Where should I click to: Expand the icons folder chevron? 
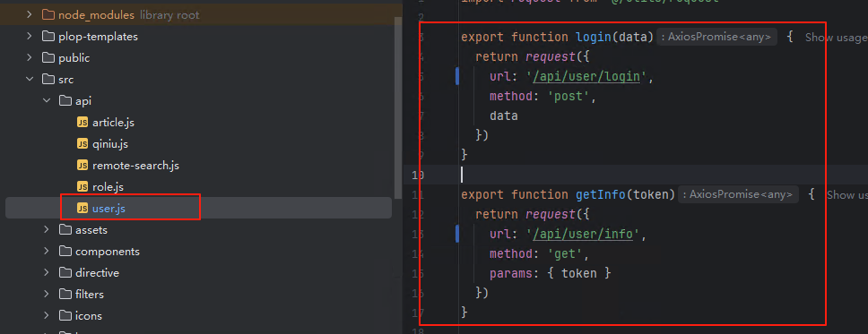47,316
